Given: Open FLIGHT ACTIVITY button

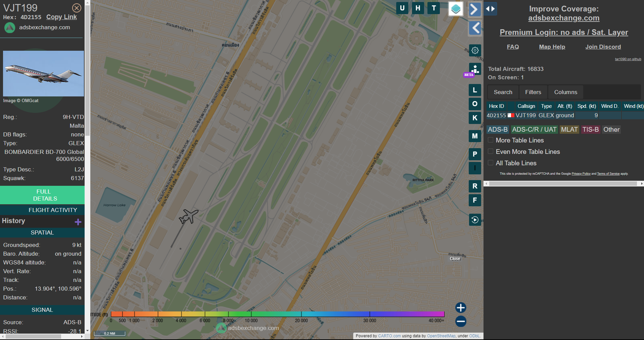Looking at the screenshot, I should (42, 210).
